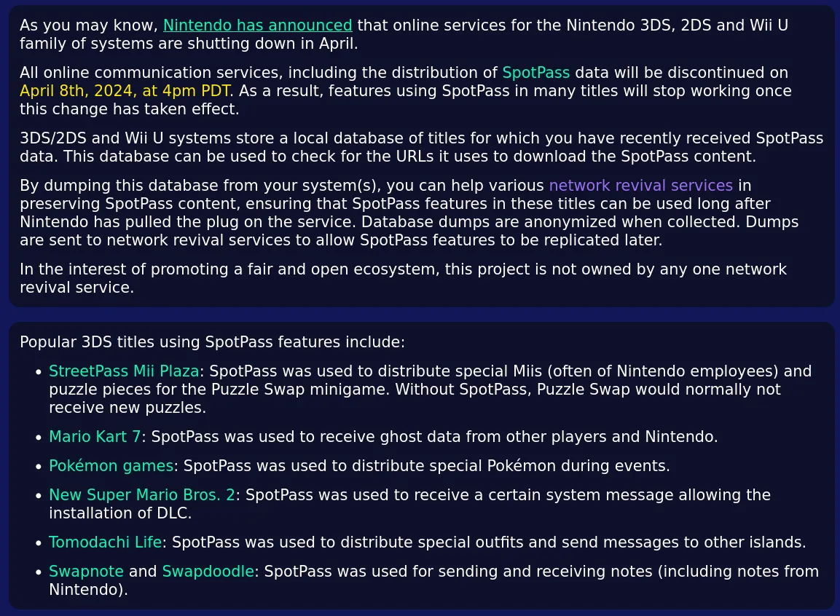Open the New Super Mario Bros. 2 link
The image size is (840, 616).
[x=142, y=495]
